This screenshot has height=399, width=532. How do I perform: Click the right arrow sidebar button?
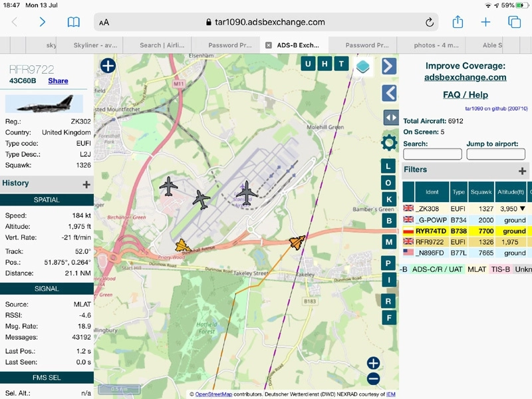click(388, 66)
